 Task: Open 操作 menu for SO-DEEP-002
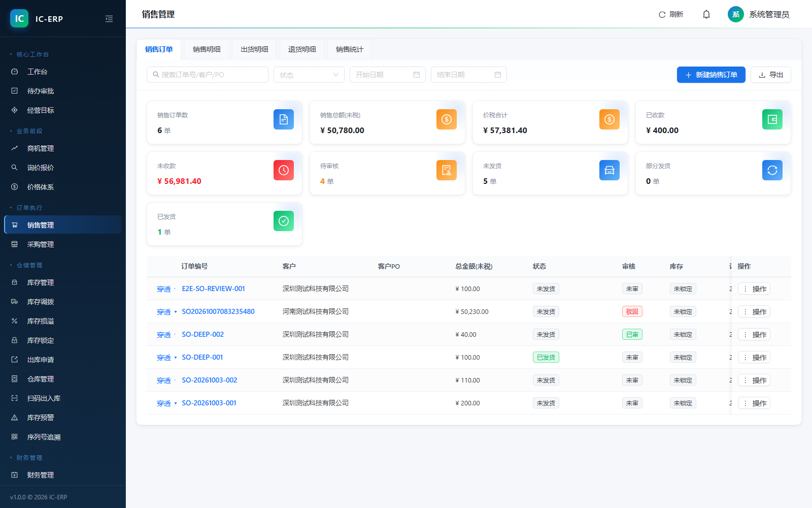pos(754,334)
